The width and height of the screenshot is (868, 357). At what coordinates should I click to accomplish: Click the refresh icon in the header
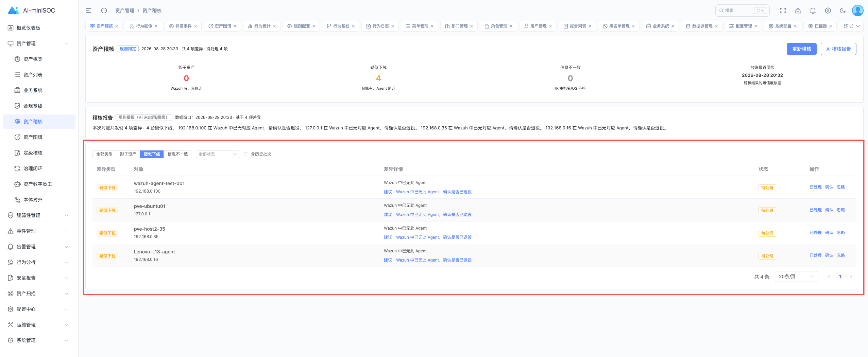tap(104, 11)
